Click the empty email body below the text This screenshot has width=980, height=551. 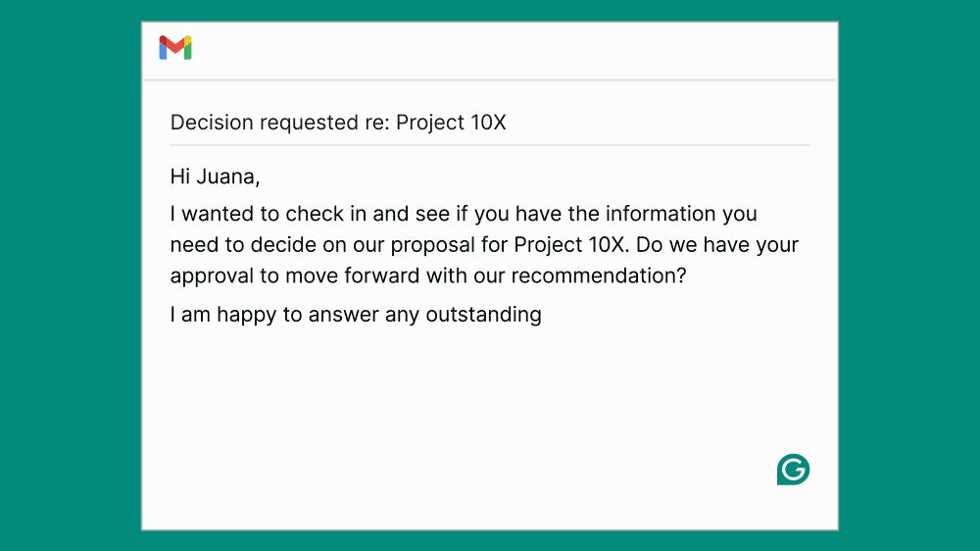470,412
